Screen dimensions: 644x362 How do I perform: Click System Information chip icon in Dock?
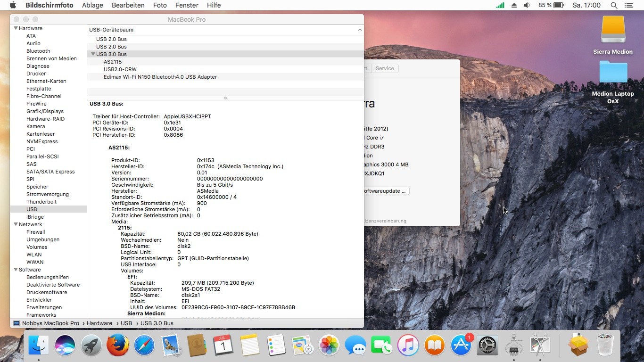[514, 346]
